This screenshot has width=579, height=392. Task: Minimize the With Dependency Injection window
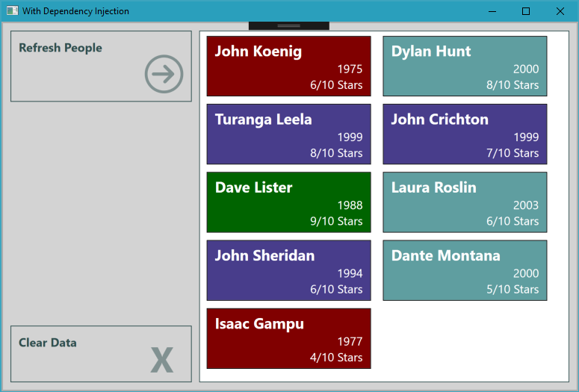(x=492, y=11)
